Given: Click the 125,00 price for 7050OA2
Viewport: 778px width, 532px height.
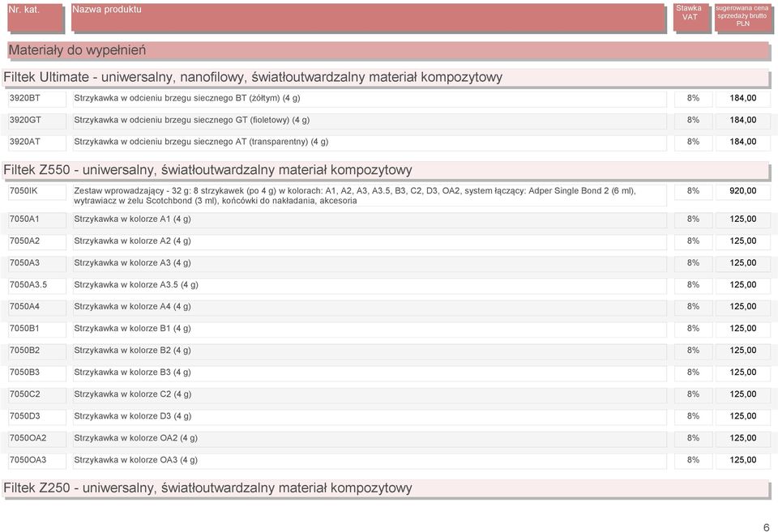Looking at the screenshot, I should [743, 438].
